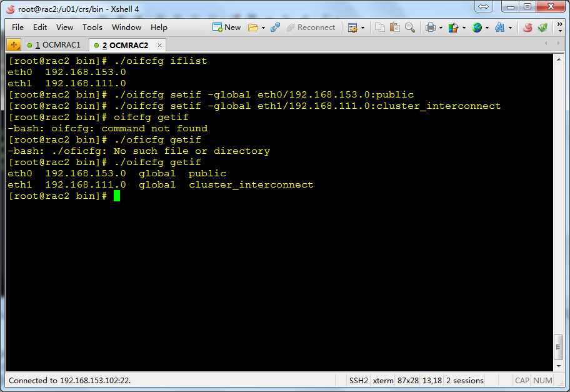Minimize the Xshell window
This screenshot has height=392, width=570.
[511, 6]
